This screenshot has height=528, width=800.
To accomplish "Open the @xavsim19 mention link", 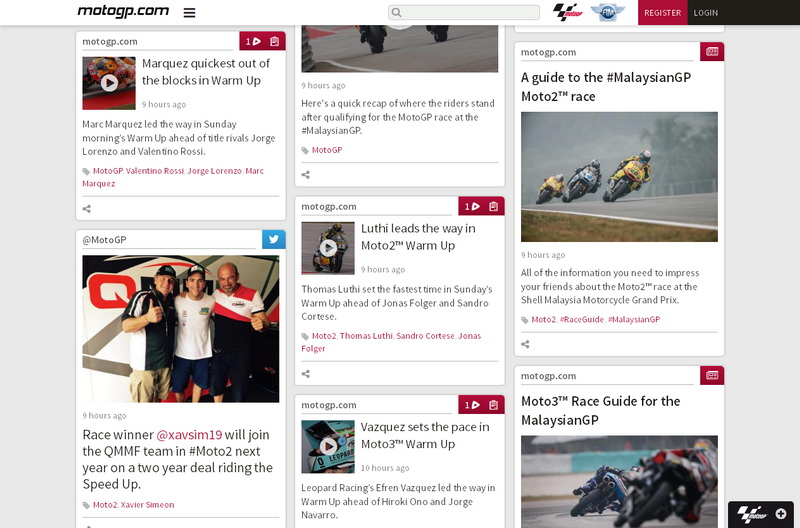I will point(189,435).
